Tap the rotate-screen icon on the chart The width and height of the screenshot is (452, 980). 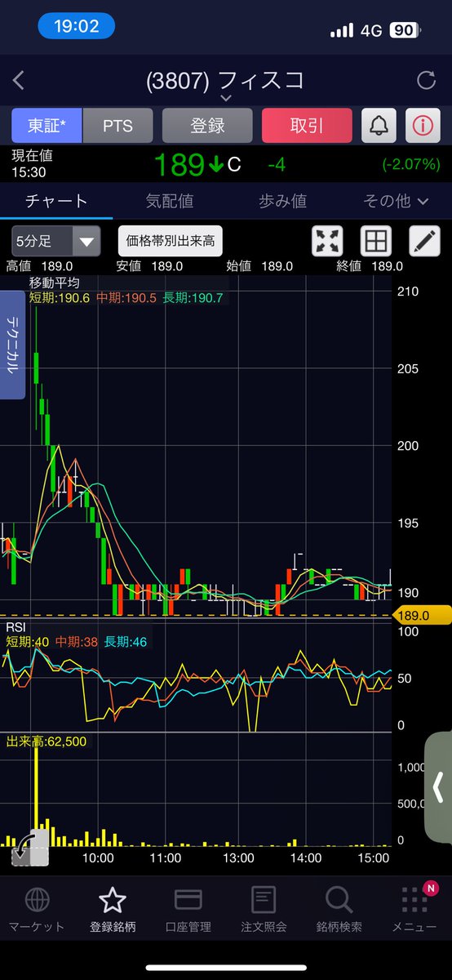30,849
